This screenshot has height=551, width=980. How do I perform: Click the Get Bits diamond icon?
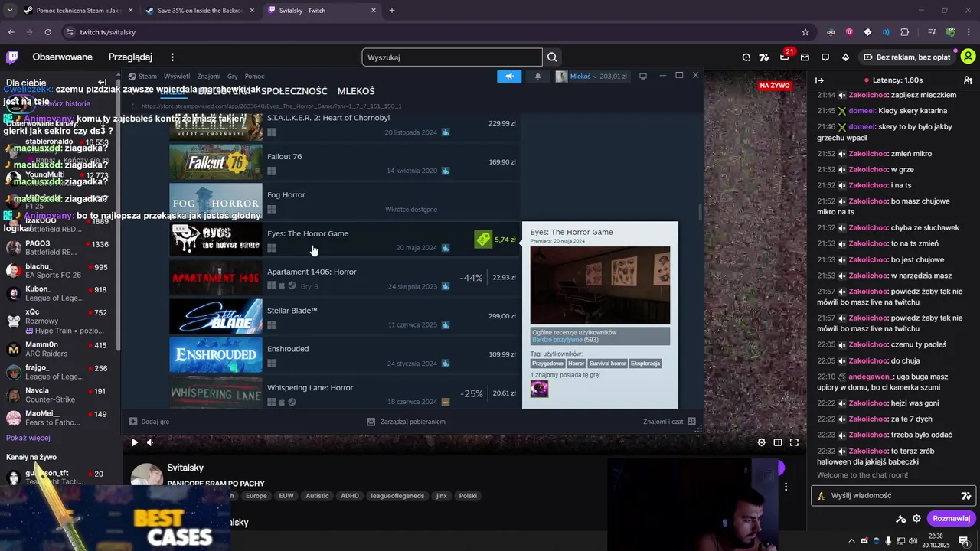click(845, 57)
